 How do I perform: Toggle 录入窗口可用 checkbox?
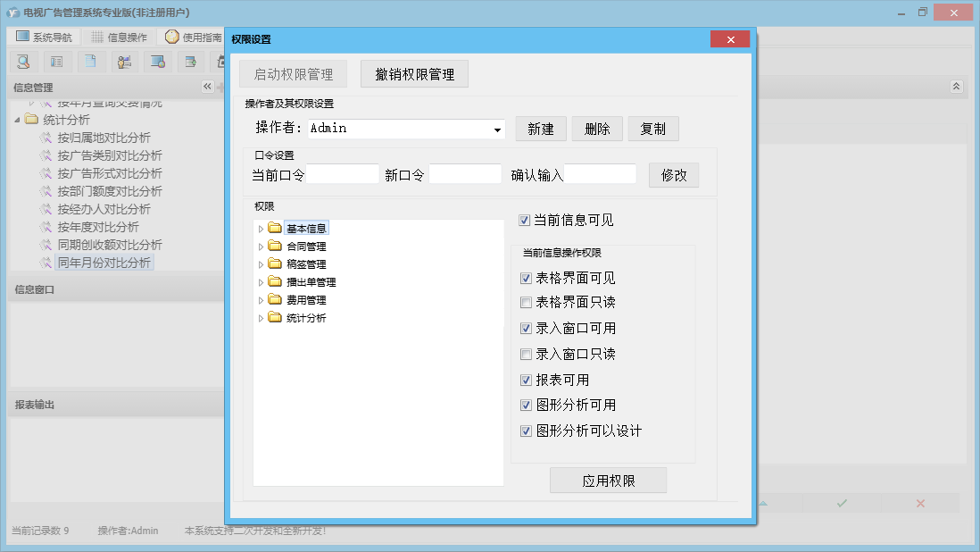pos(527,328)
